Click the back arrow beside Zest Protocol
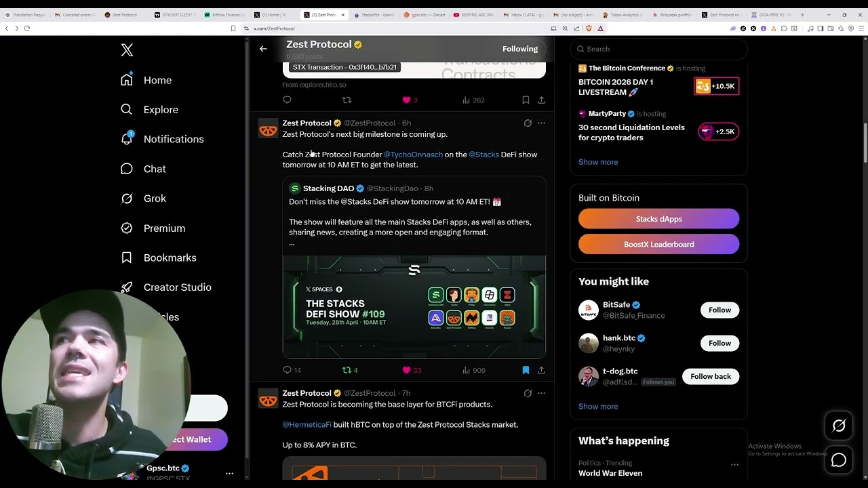Screen dimensions: 868x488 click(263, 49)
